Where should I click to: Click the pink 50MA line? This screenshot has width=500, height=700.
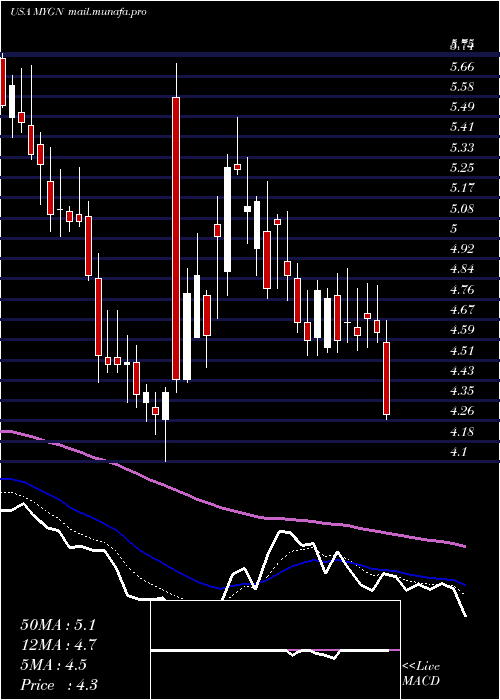(x=232, y=510)
